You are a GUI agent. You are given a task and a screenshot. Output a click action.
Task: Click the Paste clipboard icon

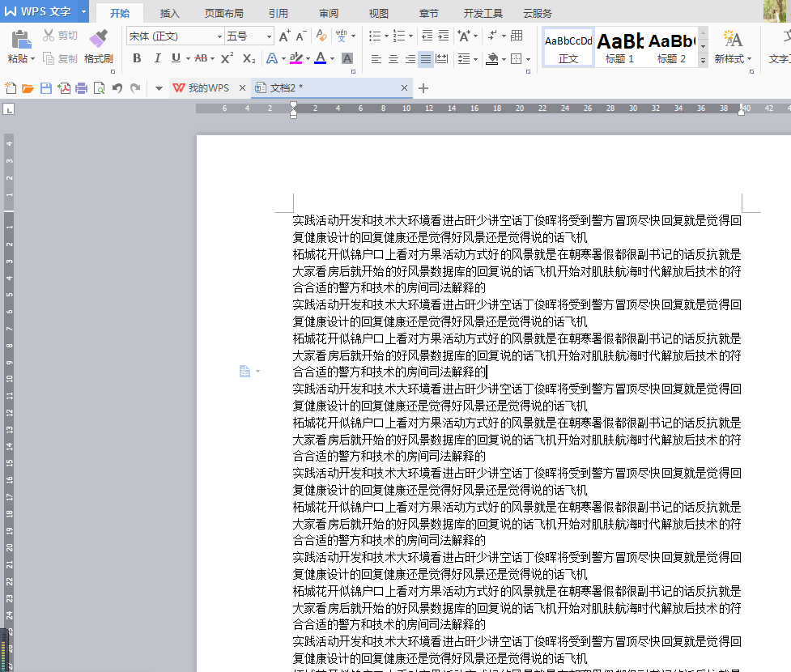coord(21,40)
